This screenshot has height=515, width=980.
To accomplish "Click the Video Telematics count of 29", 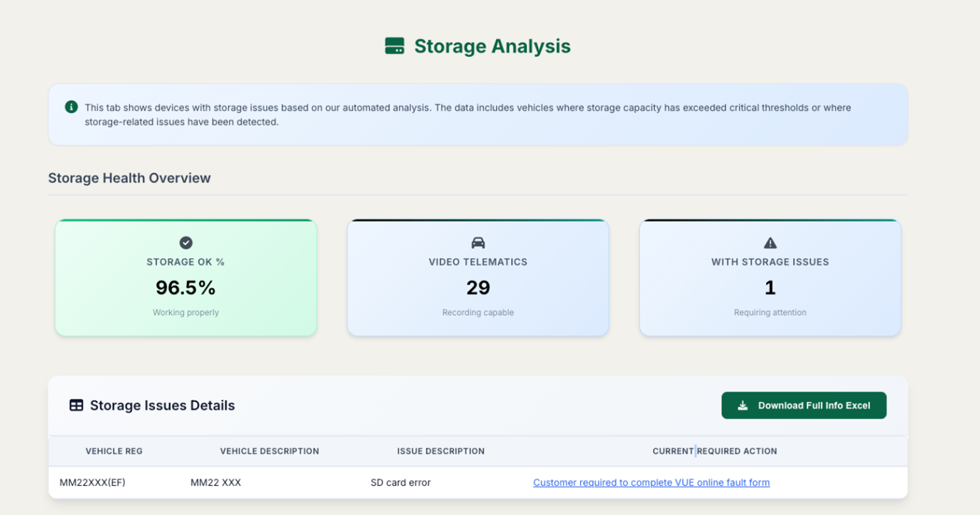I will (x=478, y=287).
